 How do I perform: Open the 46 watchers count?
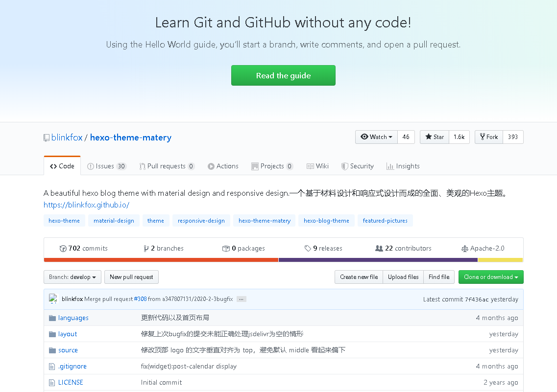(406, 137)
